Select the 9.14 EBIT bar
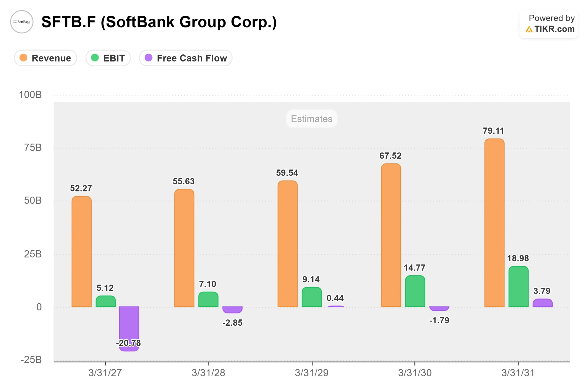Viewport: 588px width, 392px height. (x=312, y=297)
